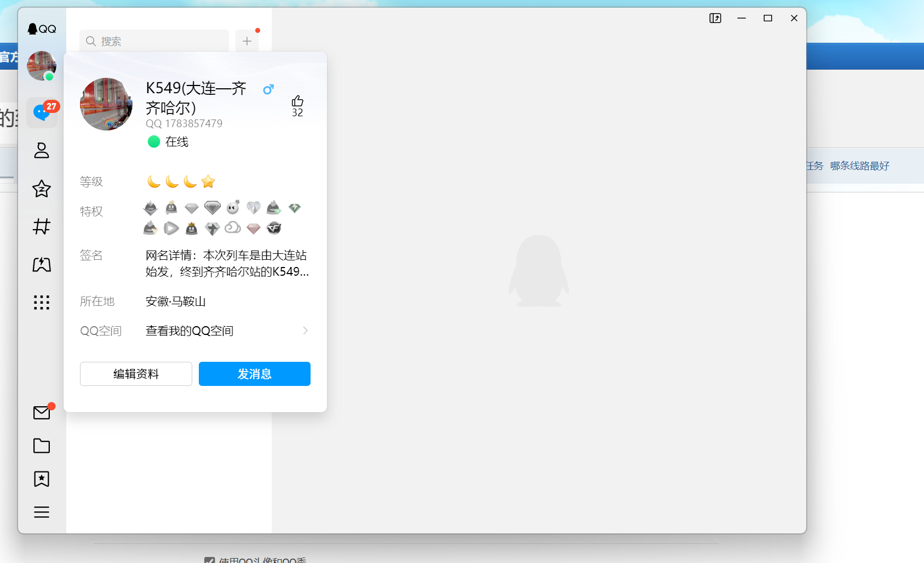The width and height of the screenshot is (924, 563).
Task: Open the more apps grid icon
Action: click(42, 303)
